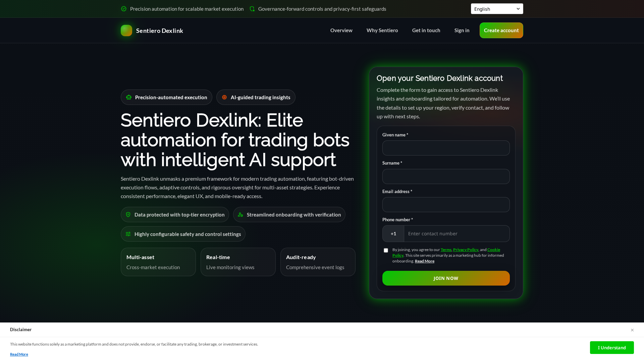644x362 pixels.
Task: Open the English language selector
Action: (497, 9)
